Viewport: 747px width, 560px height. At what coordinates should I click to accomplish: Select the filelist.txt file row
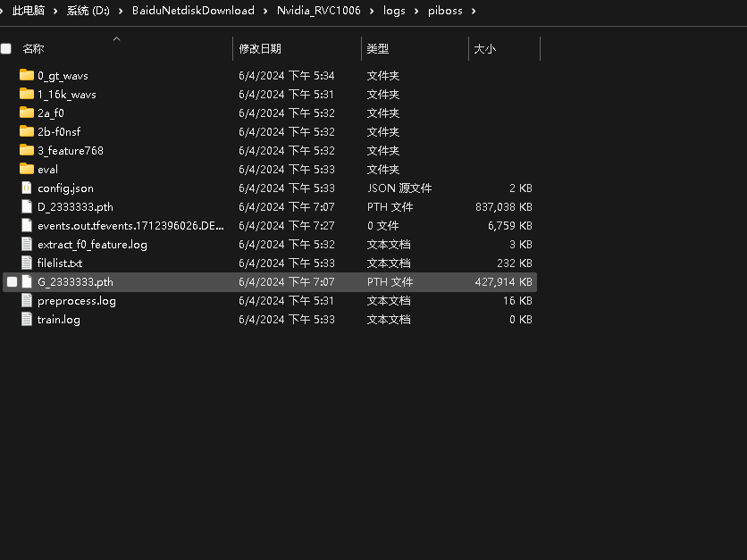pyautogui.click(x=270, y=263)
